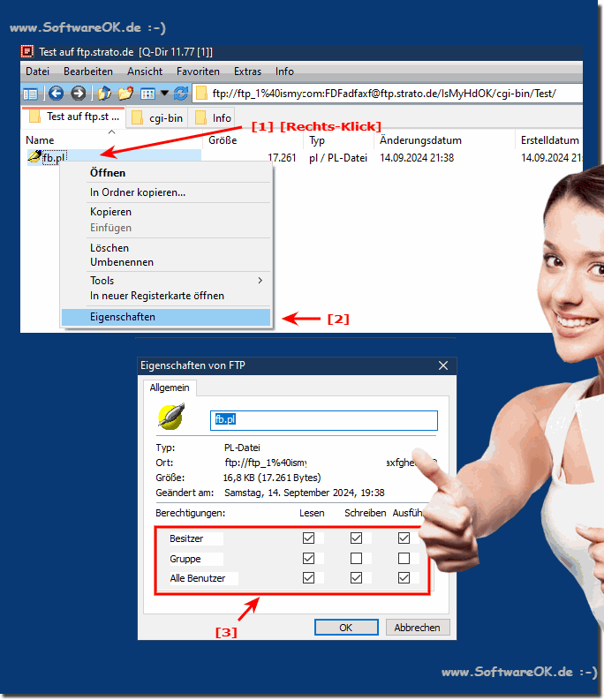Viewport: 604px width, 700px height.
Task: Go up one folder level
Action: 104,94
